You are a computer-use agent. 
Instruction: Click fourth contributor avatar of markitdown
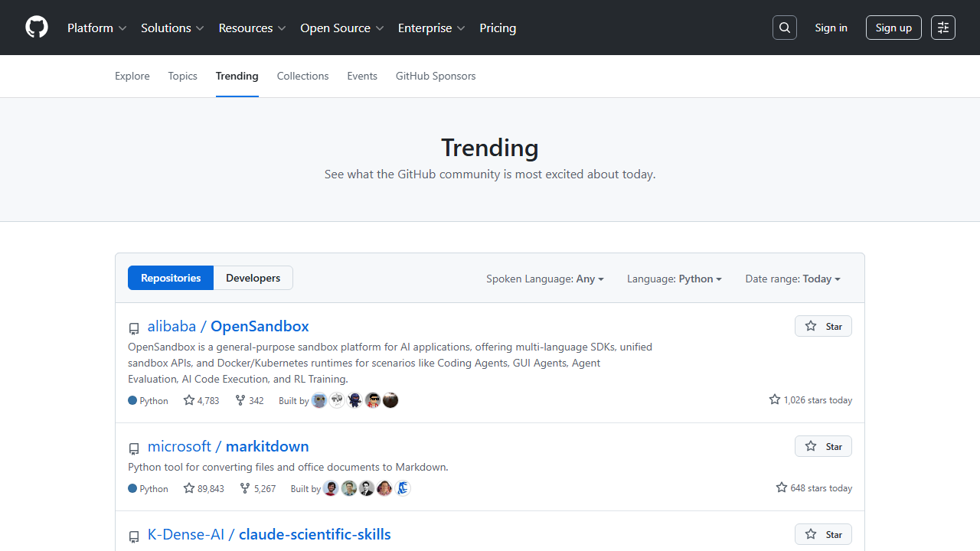point(384,488)
